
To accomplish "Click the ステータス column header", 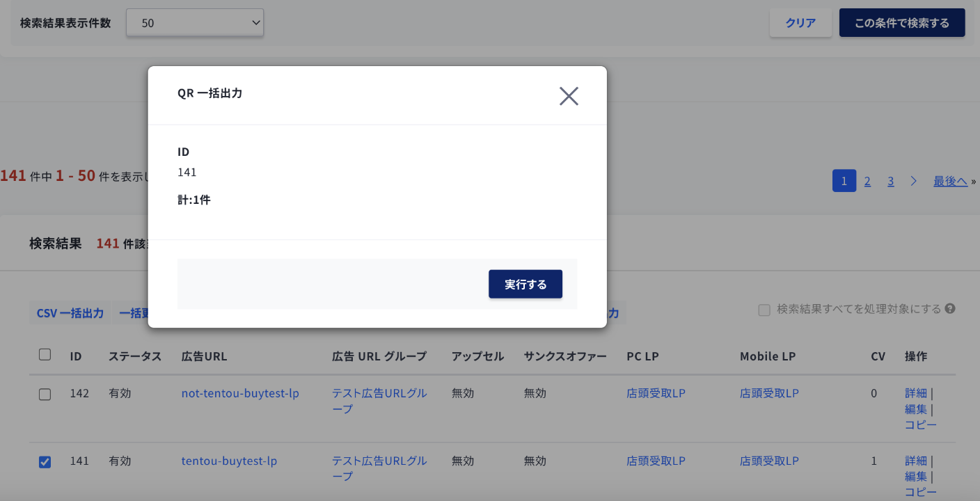I will (135, 356).
